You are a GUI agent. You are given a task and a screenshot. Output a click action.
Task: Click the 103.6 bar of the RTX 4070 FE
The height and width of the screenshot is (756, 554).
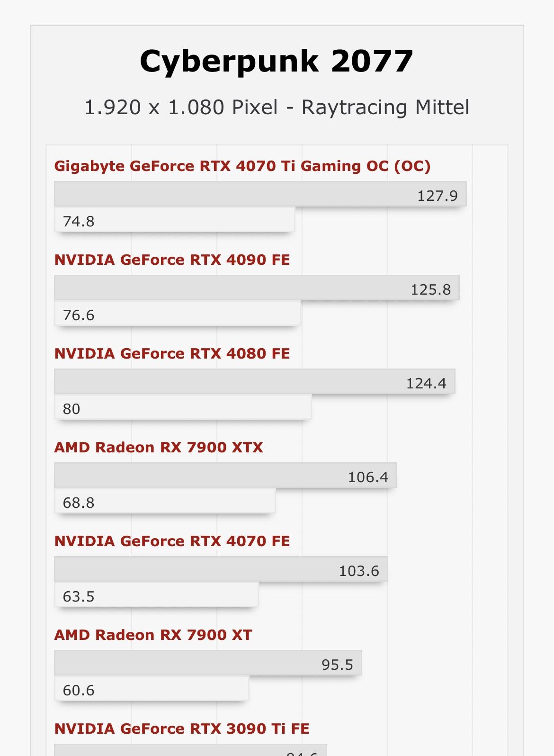coord(221,569)
